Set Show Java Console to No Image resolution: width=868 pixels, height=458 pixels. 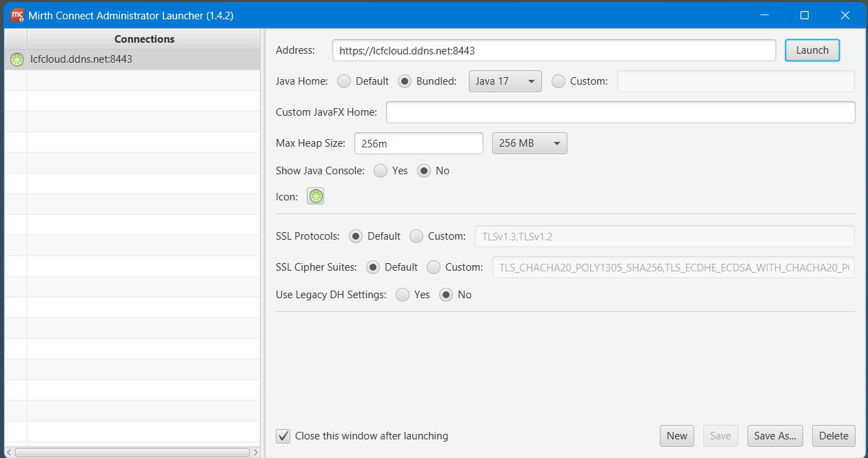[x=424, y=171]
